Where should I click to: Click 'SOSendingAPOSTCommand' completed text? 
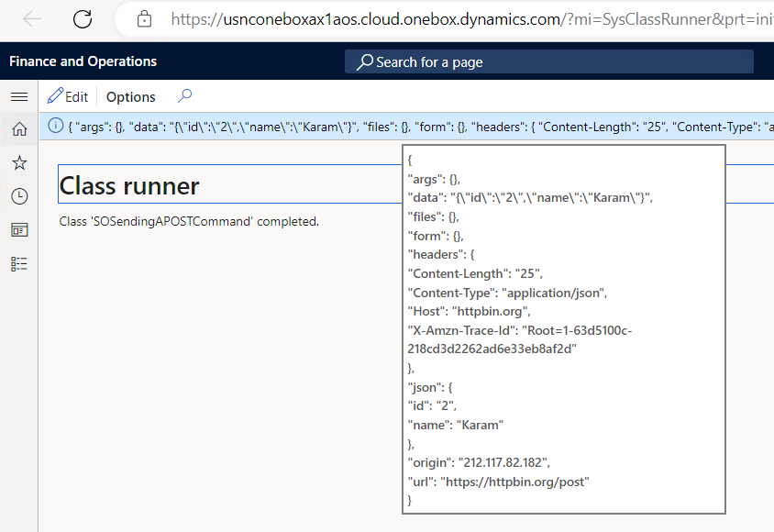click(x=189, y=221)
